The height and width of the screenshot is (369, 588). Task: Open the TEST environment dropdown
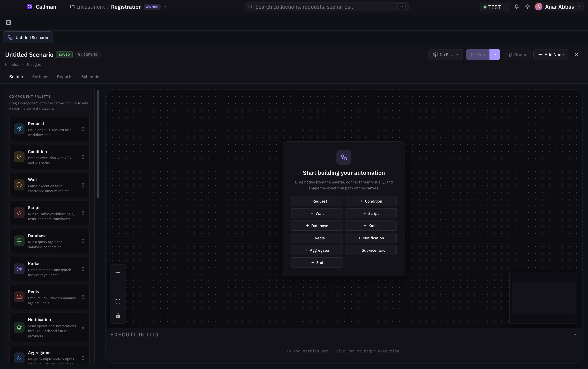(495, 7)
